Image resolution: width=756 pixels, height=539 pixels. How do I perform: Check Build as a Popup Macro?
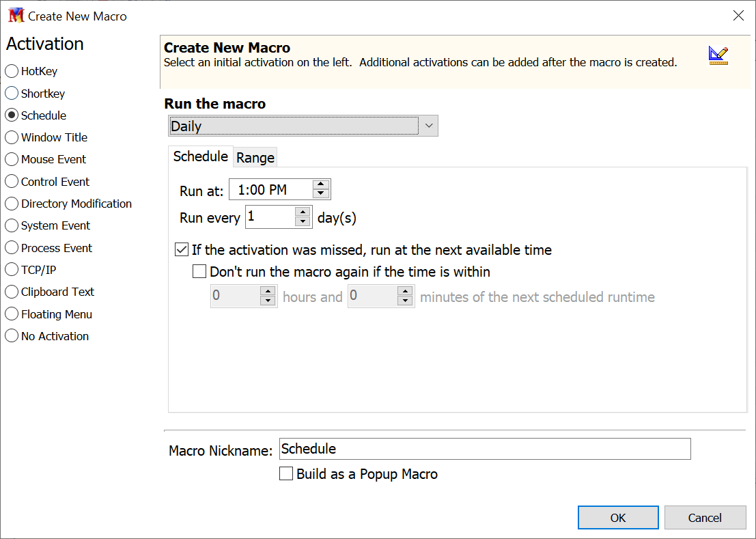coord(287,474)
